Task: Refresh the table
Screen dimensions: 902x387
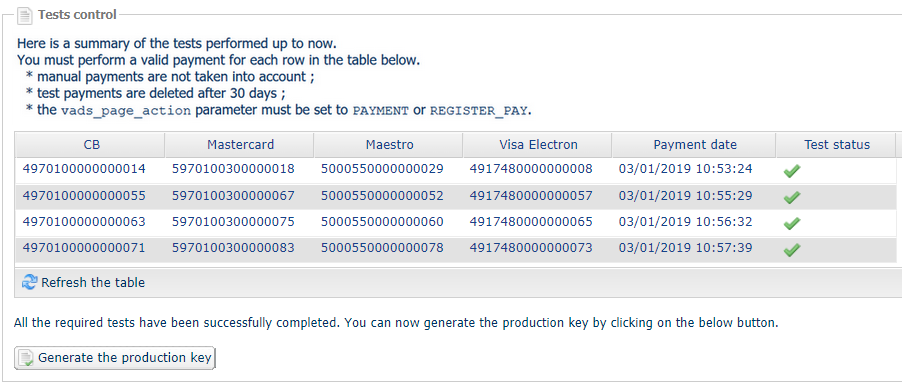Action: click(x=83, y=282)
